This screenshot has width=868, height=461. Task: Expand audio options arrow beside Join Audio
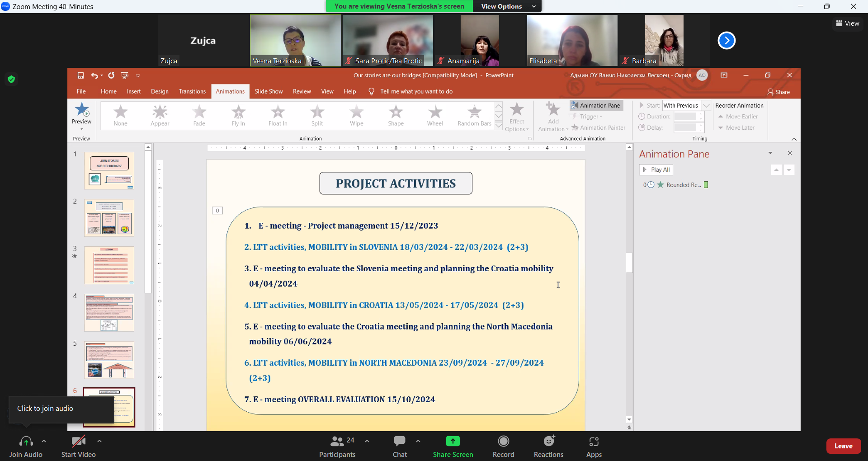44,441
